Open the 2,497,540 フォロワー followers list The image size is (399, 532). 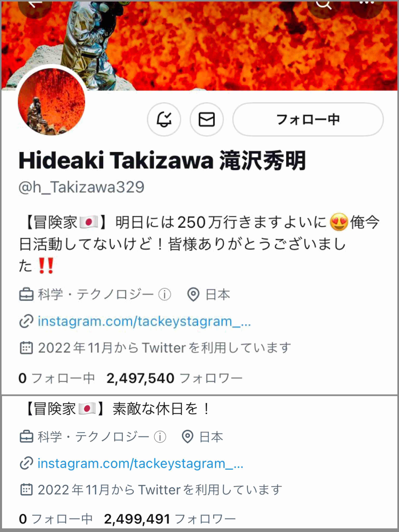pyautogui.click(x=175, y=378)
